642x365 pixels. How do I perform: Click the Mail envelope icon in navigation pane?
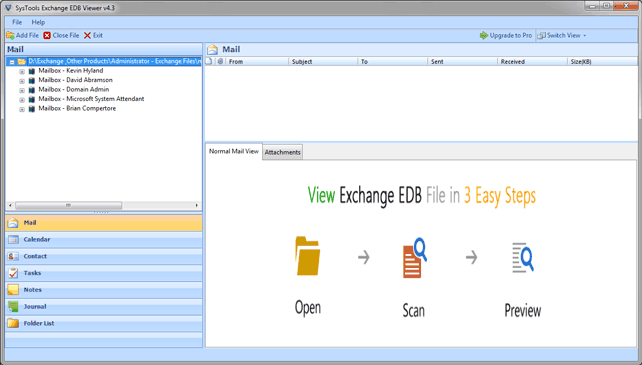tap(13, 223)
